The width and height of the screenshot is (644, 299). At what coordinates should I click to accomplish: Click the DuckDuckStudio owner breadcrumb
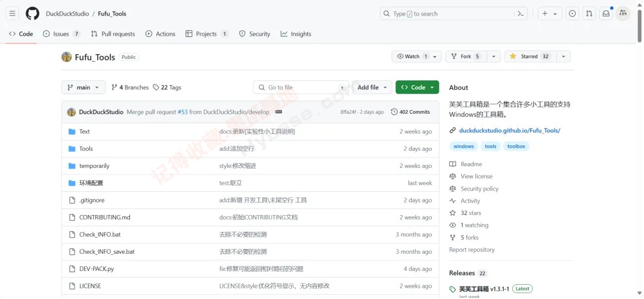pos(67,14)
